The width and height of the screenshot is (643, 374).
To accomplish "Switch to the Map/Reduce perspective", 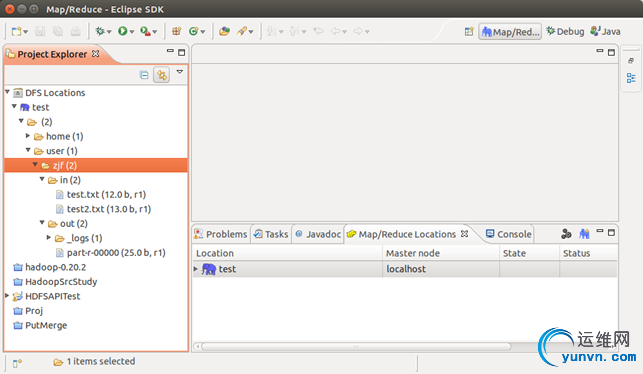I will 510,32.
